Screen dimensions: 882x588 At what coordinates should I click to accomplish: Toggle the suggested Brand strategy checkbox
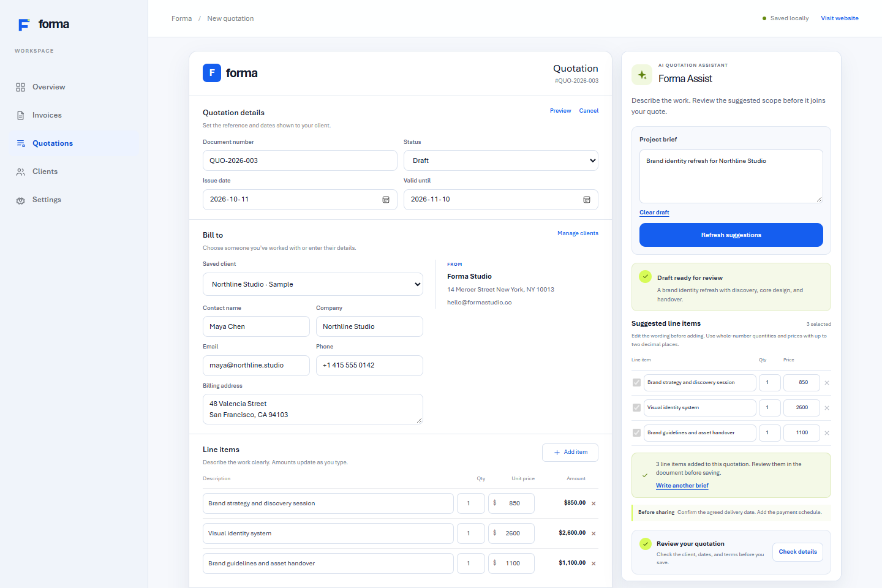point(636,383)
